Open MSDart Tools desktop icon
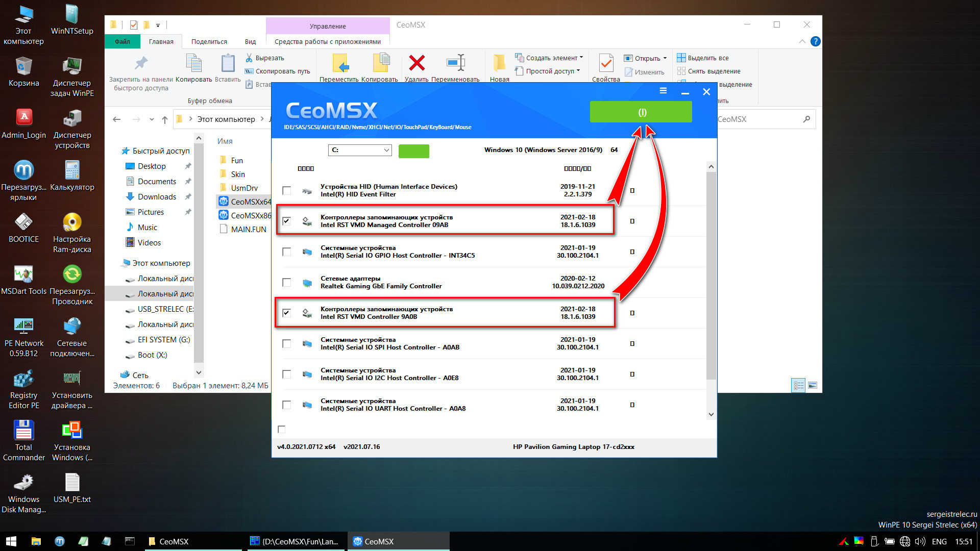This screenshot has height=551, width=980. pyautogui.click(x=23, y=280)
